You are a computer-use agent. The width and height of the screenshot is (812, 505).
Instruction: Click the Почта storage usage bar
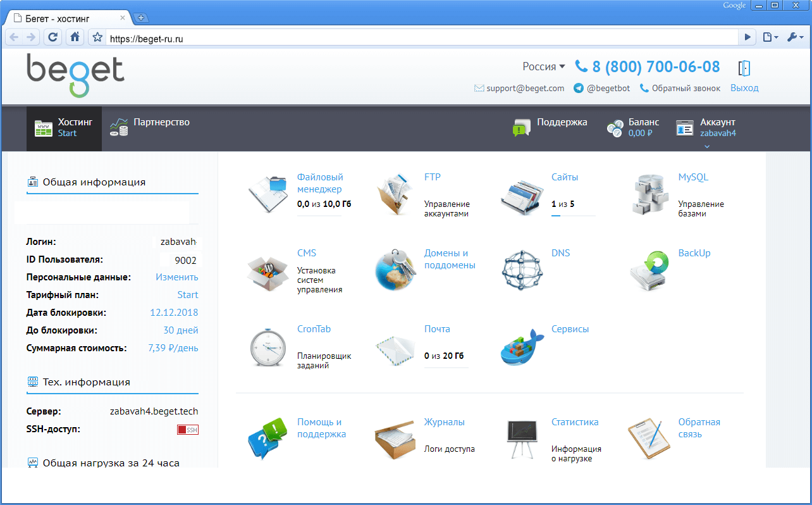[446, 368]
